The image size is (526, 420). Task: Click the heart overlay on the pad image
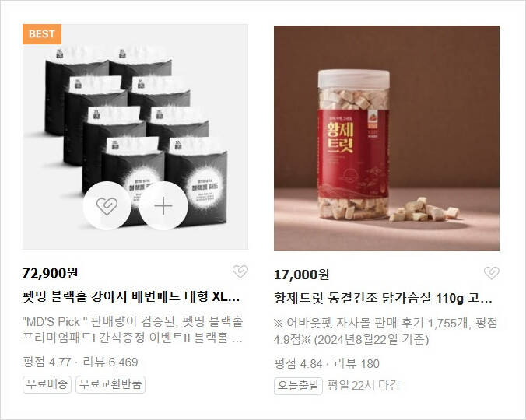point(107,205)
